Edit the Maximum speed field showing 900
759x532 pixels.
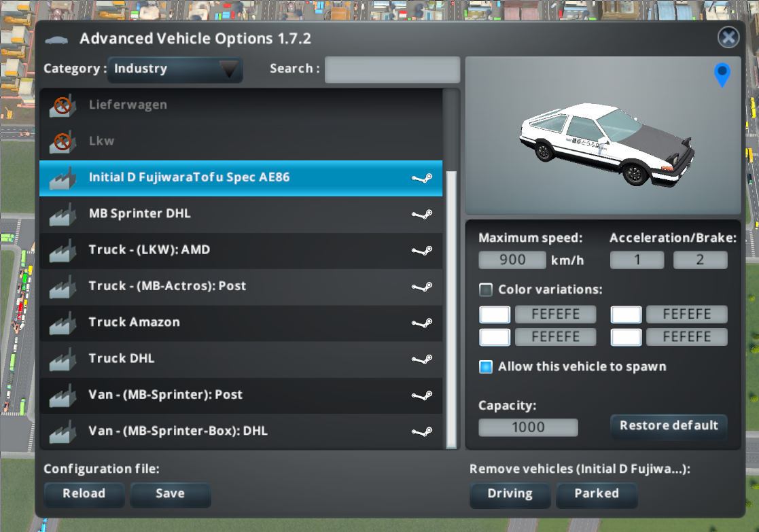click(512, 260)
